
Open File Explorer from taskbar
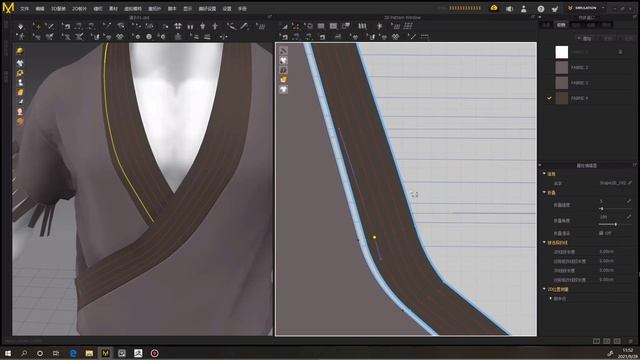[89, 353]
